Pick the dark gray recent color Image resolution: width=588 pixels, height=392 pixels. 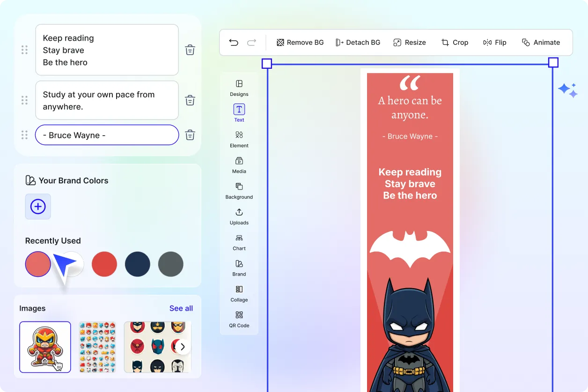(x=171, y=264)
